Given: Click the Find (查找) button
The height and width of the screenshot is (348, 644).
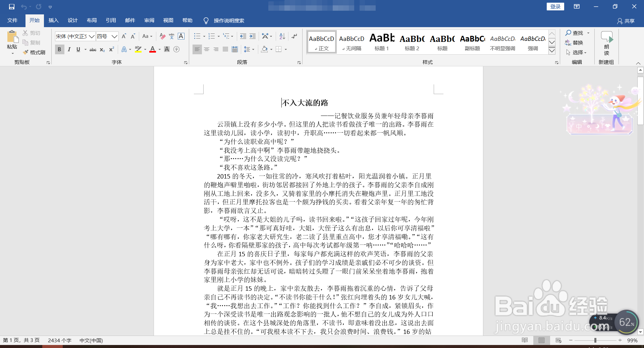Looking at the screenshot, I should click(575, 33).
